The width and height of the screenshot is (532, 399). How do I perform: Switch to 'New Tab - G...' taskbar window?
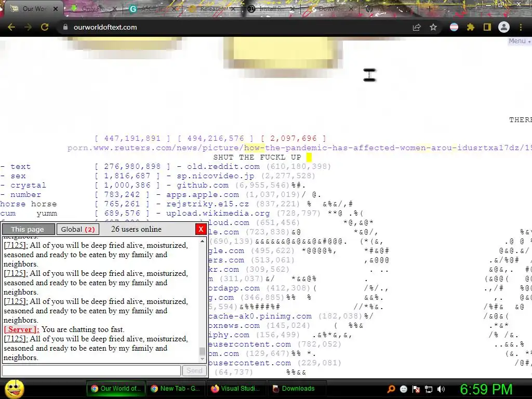[176, 389]
